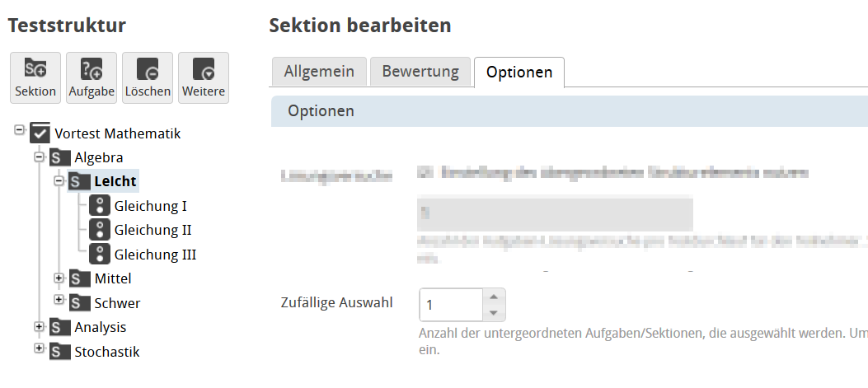Open the Optionen tab
This screenshot has height=388, width=868.
(x=519, y=72)
